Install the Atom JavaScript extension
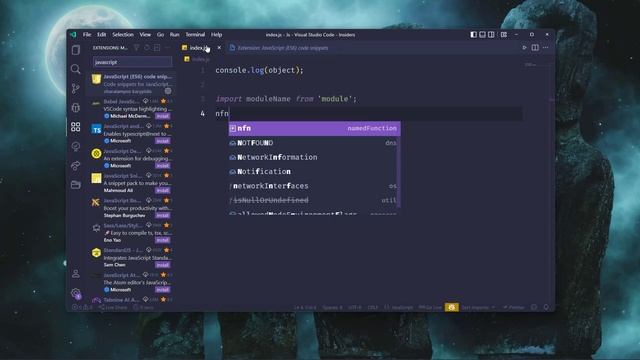640x360 pixels. [x=162, y=290]
